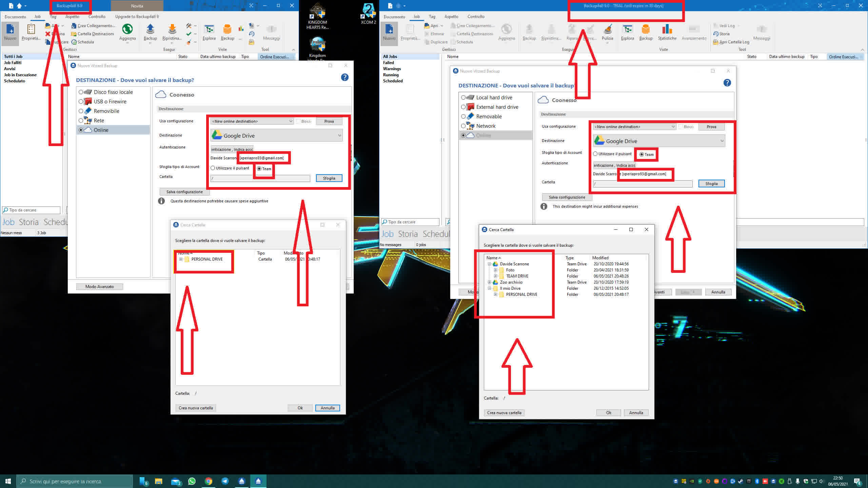Open Aspetto tab in left window
Screen dimensions: 868x488
(x=72, y=17)
